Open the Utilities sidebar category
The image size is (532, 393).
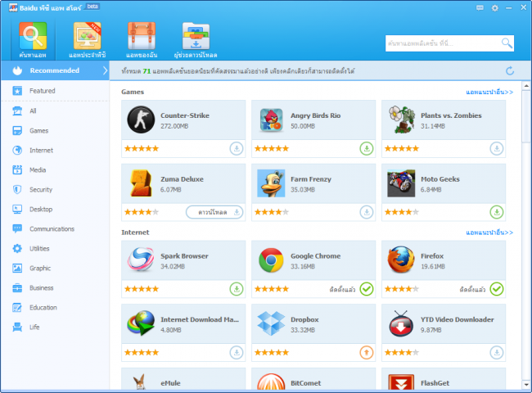[55, 249]
